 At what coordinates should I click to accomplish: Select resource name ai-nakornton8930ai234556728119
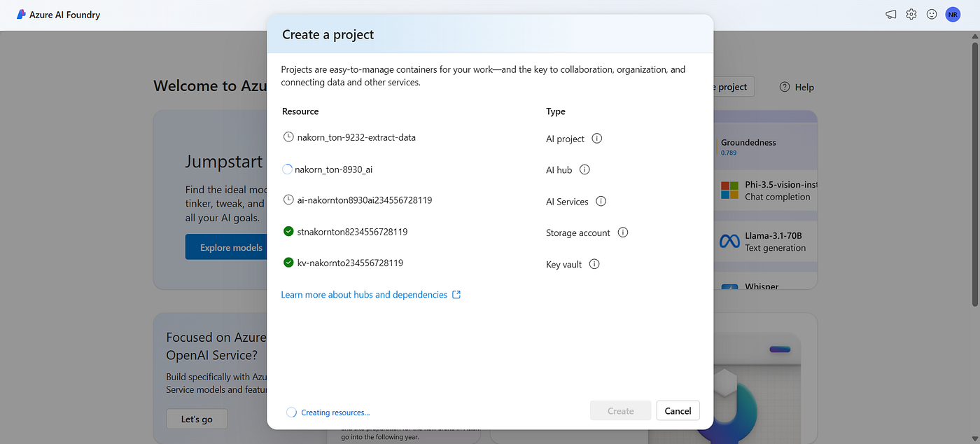pos(364,200)
